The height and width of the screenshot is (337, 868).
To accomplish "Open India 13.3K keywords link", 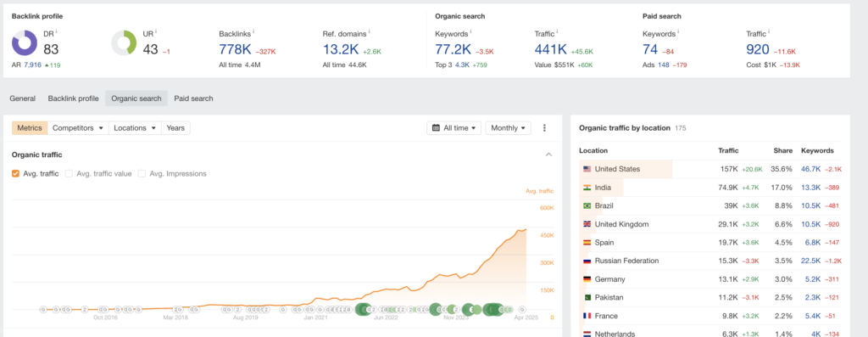I will point(811,188).
